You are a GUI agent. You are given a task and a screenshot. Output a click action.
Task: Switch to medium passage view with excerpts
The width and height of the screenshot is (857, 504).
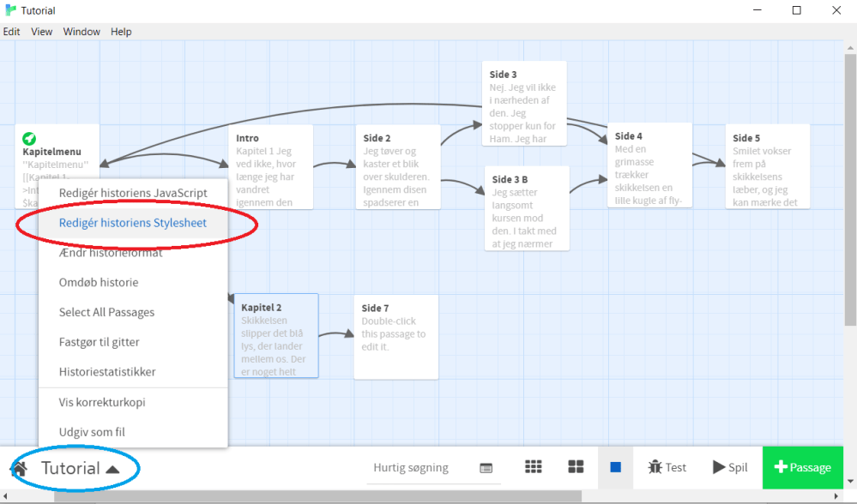point(576,467)
